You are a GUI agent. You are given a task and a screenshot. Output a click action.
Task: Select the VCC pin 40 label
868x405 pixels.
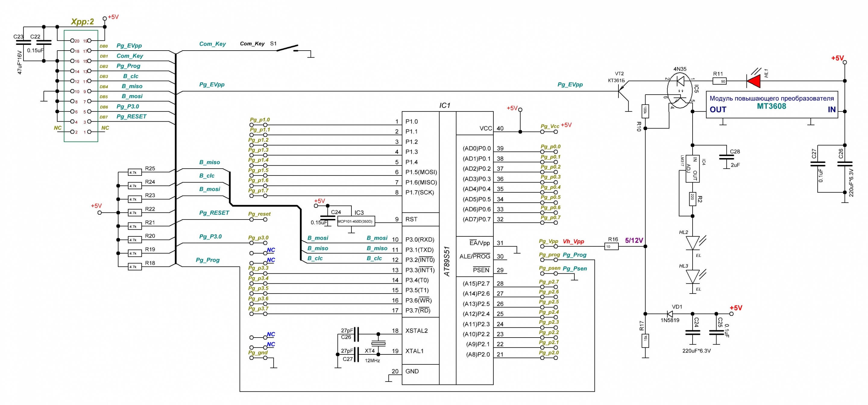[486, 128]
